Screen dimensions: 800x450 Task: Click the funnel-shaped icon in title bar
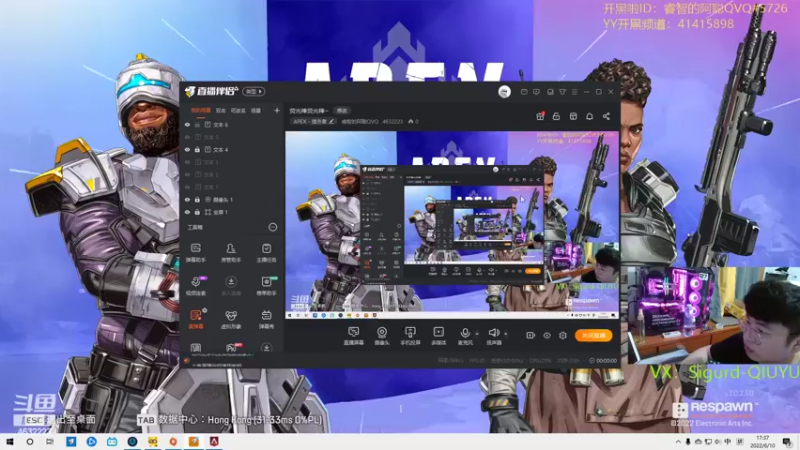pos(562,92)
